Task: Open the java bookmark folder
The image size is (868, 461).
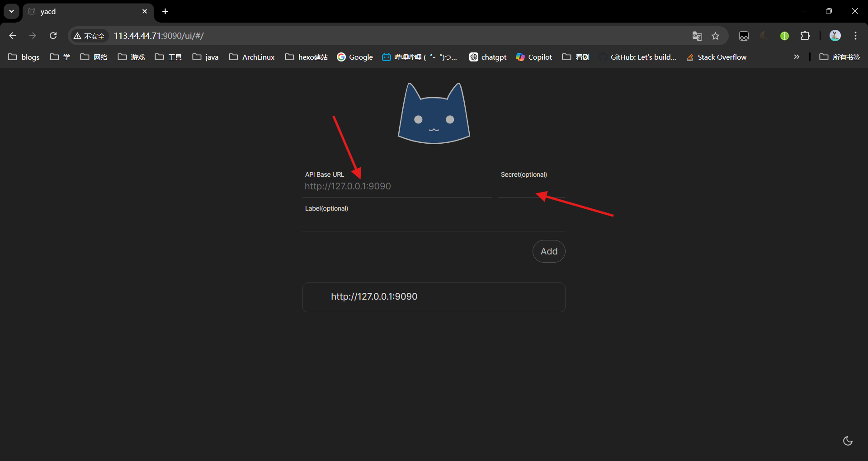Action: tap(206, 57)
